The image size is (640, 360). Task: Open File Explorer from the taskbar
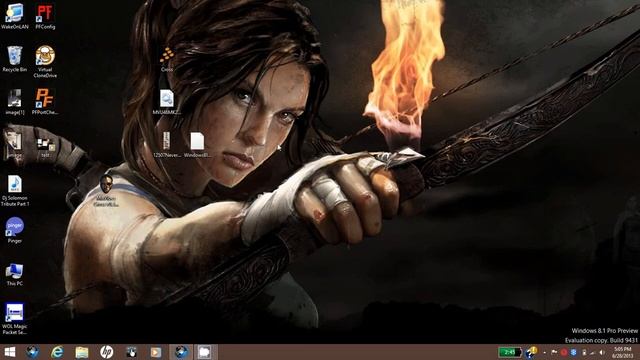[82, 352]
